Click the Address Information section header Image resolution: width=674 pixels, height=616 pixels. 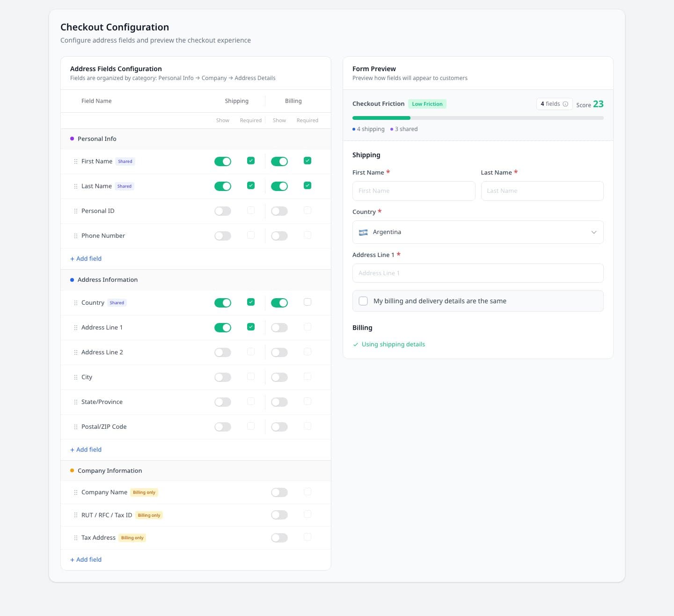tap(196, 280)
